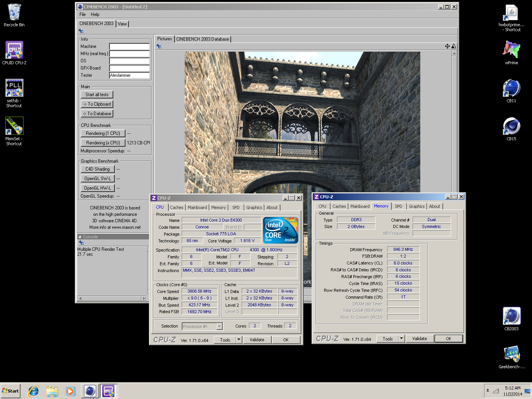The image size is (532, 399).
Task: Open the hwbotprime shortcut icon
Action: [511, 18]
